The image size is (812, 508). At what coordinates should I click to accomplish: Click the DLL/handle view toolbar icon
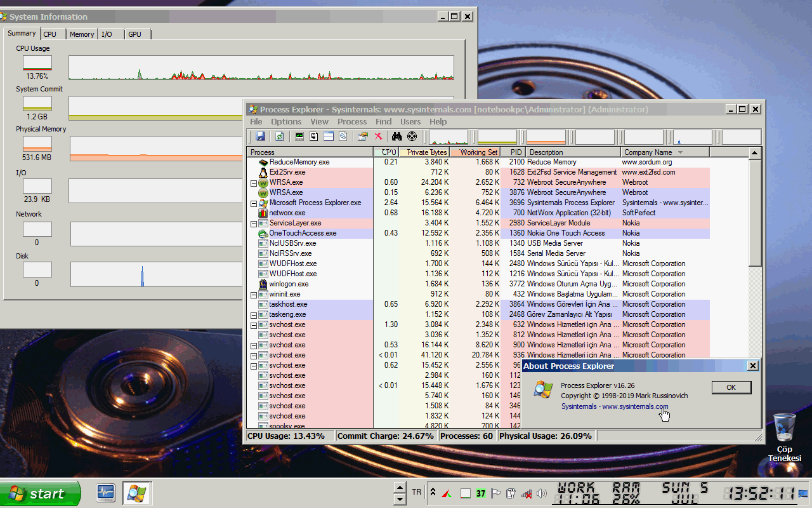point(343,137)
